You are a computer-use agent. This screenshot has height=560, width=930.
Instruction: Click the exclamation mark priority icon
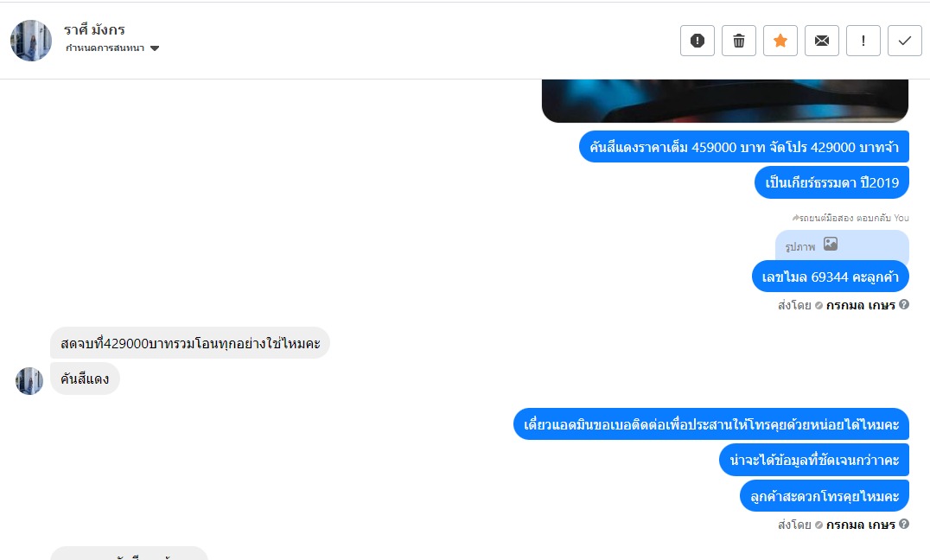point(863,41)
